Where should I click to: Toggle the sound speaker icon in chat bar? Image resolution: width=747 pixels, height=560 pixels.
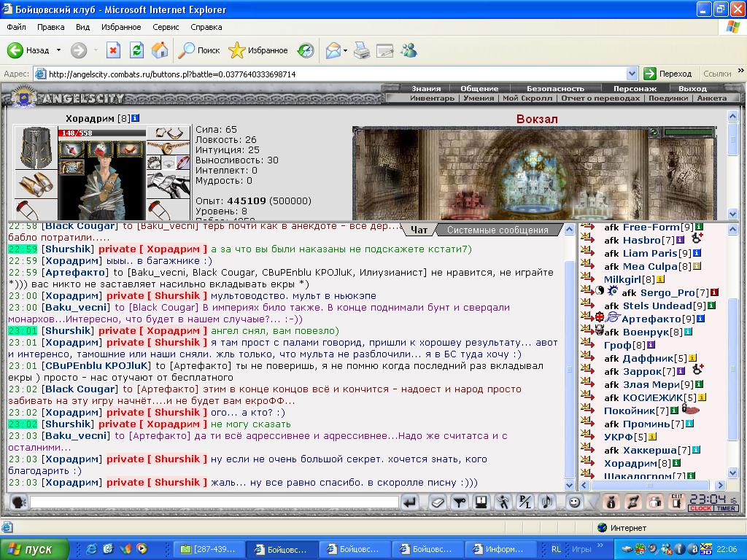tap(546, 502)
